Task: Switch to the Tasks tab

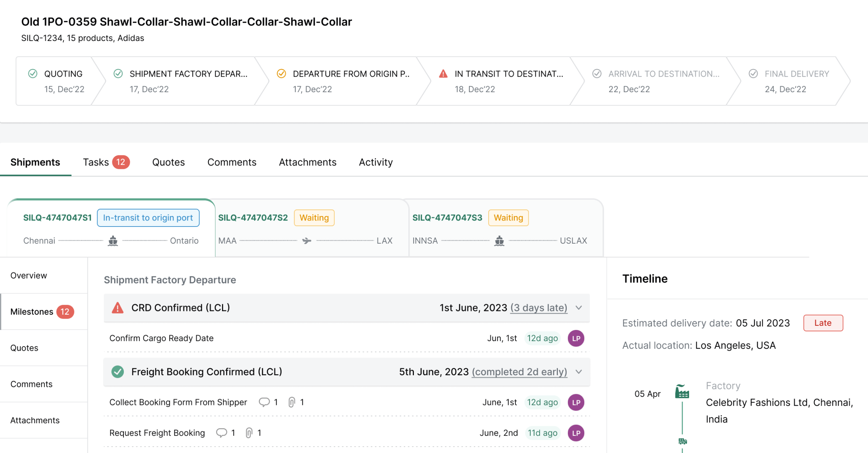Action: point(96,162)
